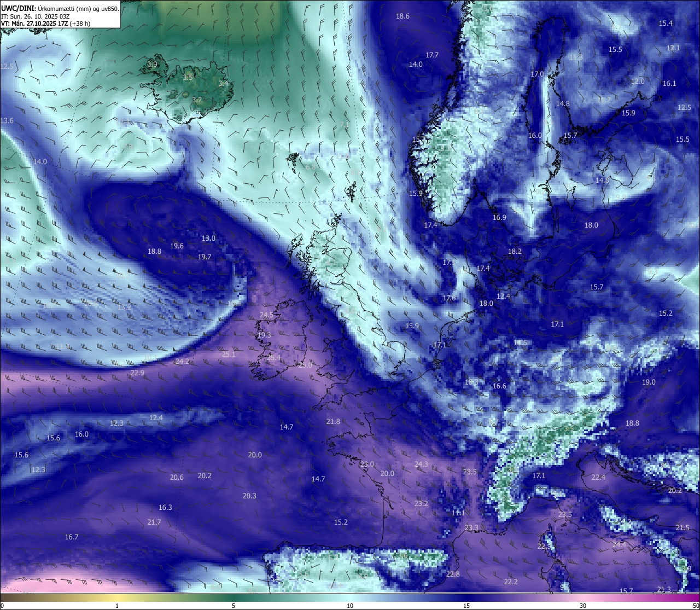Screen dimensions: 700x610
Task: Click the '22.4' value on the map
Action: (598, 478)
